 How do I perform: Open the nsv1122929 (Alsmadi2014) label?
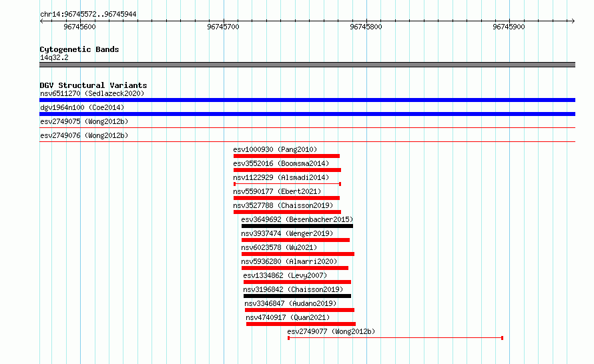click(281, 177)
